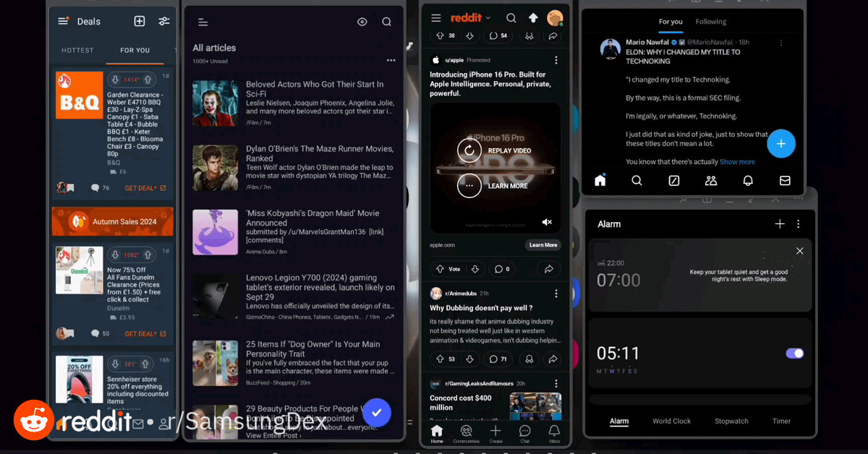Open the All articles three-dot menu
868x454 pixels.
pyautogui.click(x=391, y=61)
